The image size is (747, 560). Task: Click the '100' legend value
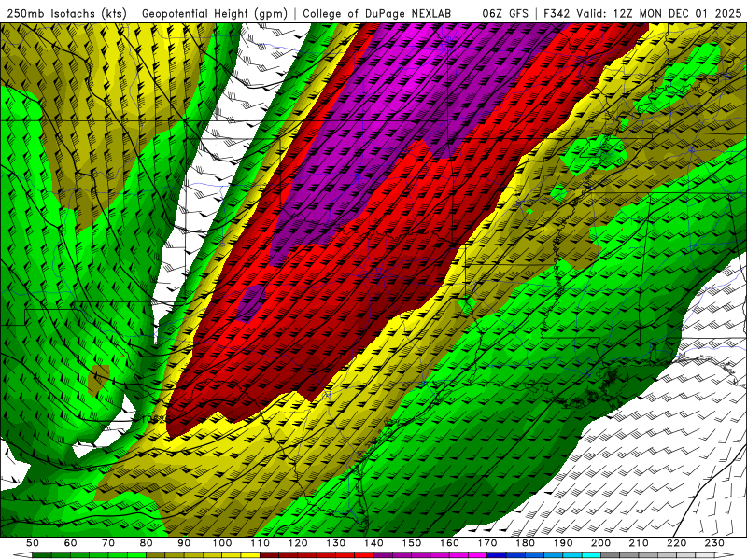point(222,543)
